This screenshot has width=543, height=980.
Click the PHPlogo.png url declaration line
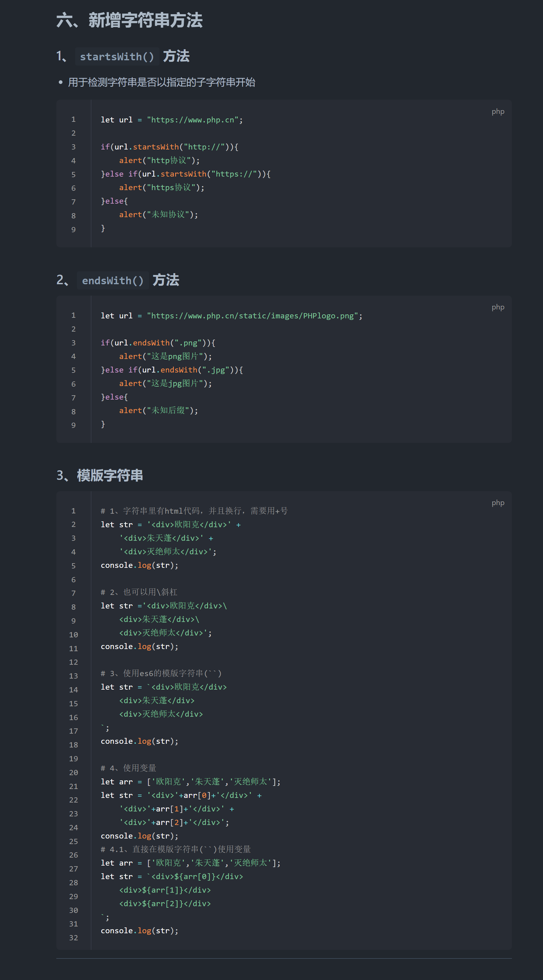[x=231, y=316]
